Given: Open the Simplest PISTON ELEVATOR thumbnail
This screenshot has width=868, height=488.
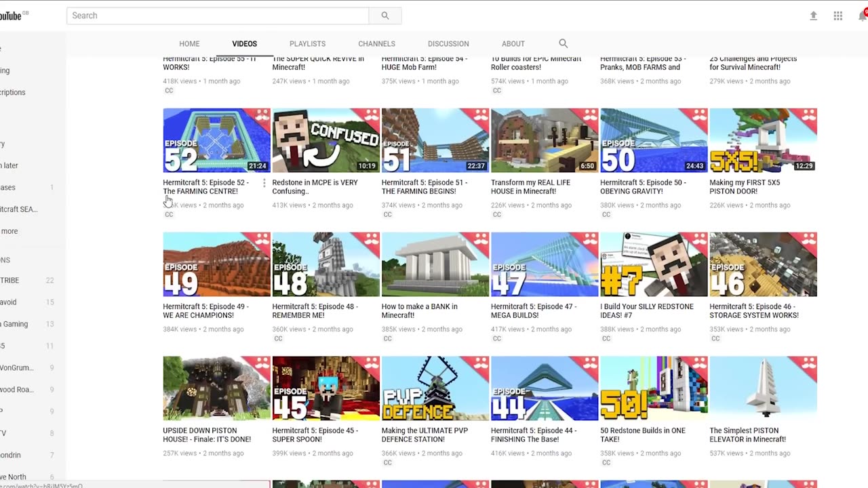Looking at the screenshot, I should click(x=763, y=388).
